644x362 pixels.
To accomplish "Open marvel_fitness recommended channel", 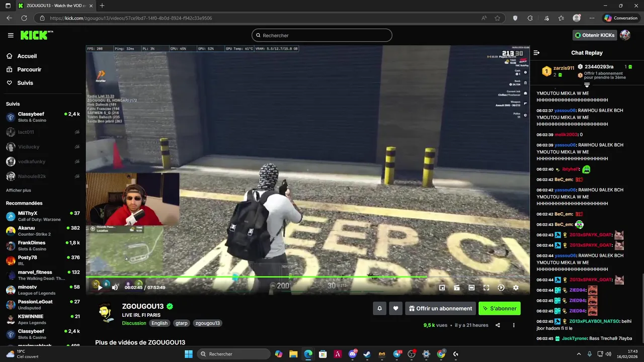I will (x=43, y=275).
